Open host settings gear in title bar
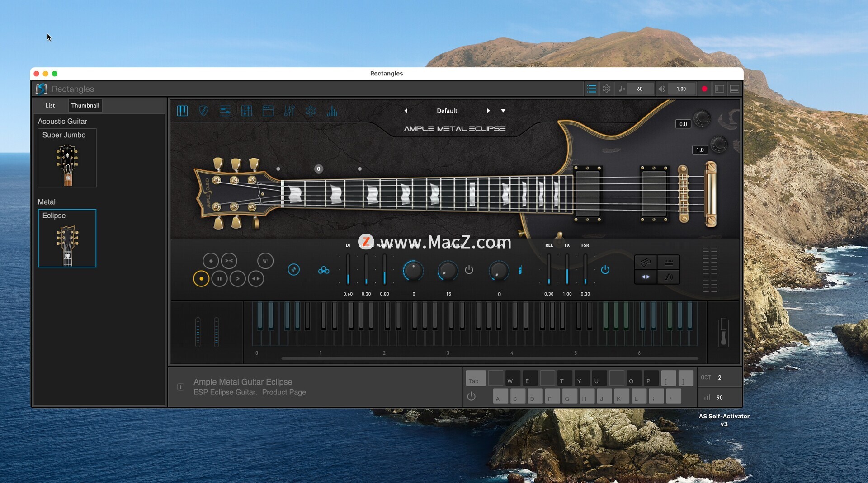The image size is (868, 483). click(x=607, y=89)
